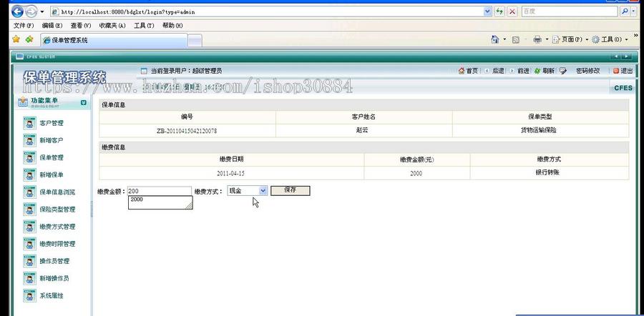The image size is (644, 316).
Task: Open the 工具(O) toolbar dropdown
Action: (x=610, y=39)
